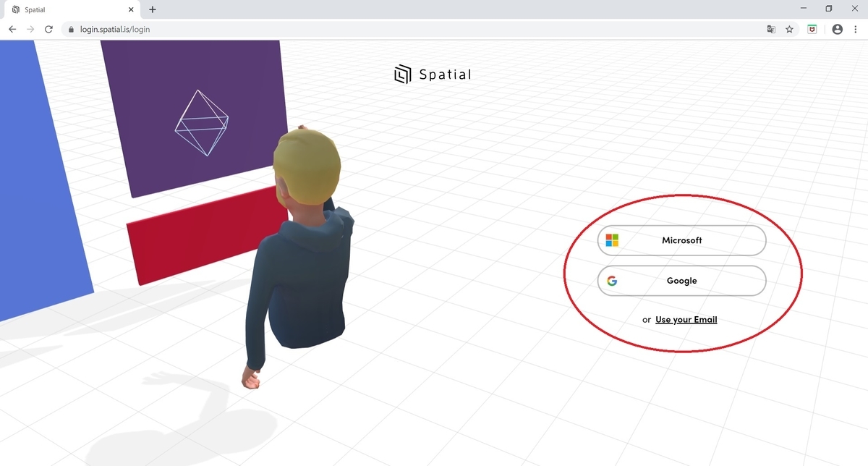Screen dimensions: 868x466
Task: Minimize the browser window
Action: click(804, 9)
